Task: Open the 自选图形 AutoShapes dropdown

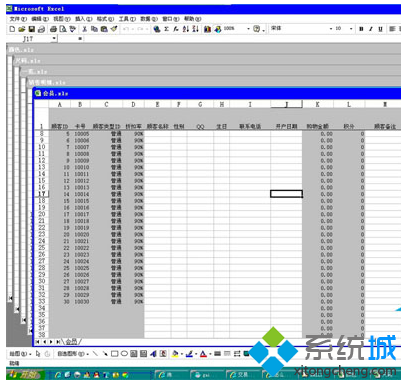Action: pos(72,354)
